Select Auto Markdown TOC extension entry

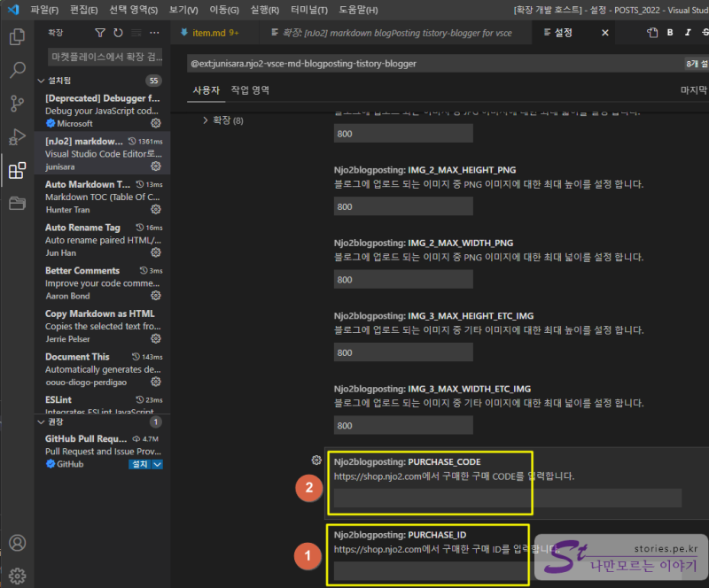point(103,197)
